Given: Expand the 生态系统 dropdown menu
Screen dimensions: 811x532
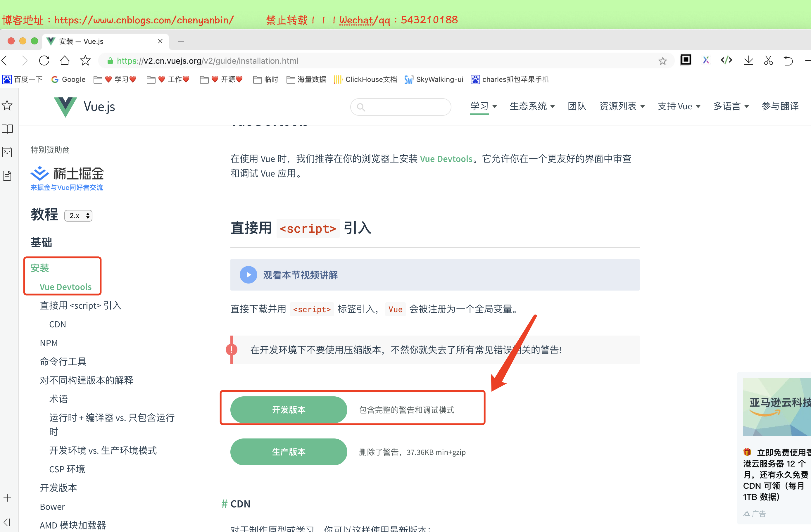Looking at the screenshot, I should [x=532, y=106].
